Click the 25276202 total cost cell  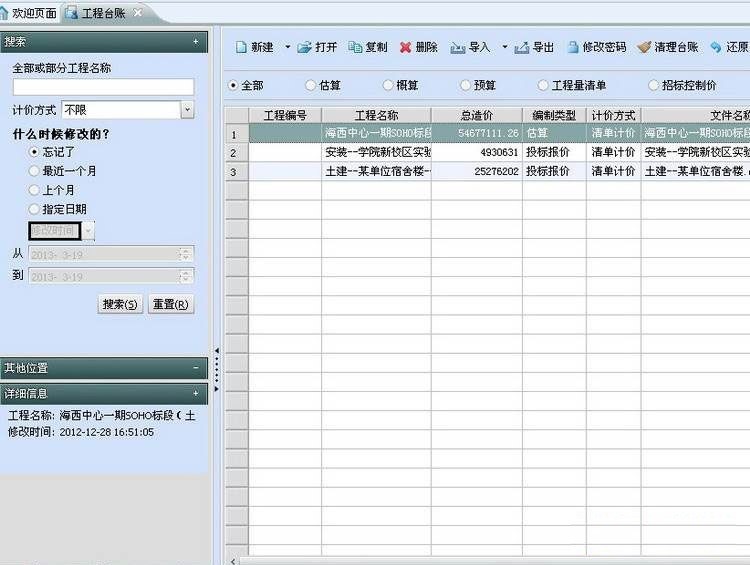tap(477, 171)
